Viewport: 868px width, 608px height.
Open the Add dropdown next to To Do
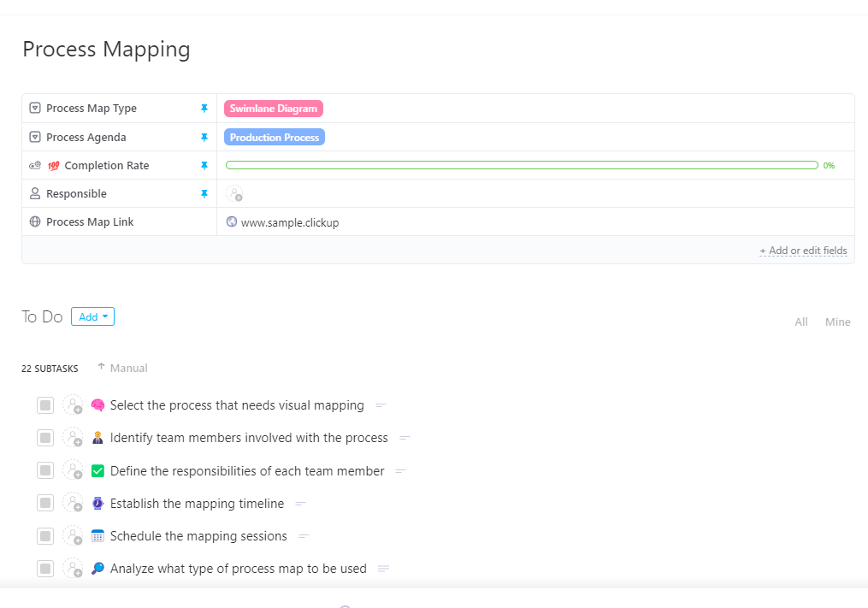pos(92,316)
